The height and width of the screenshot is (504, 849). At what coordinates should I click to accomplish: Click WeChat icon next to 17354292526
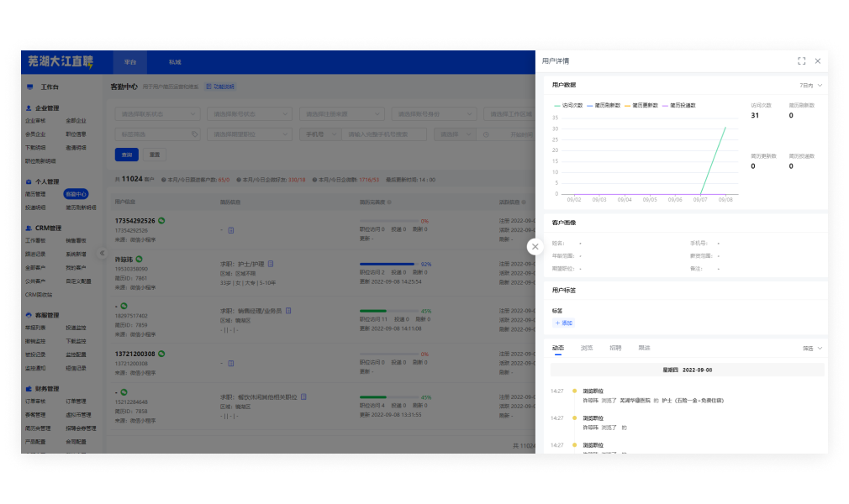(161, 220)
